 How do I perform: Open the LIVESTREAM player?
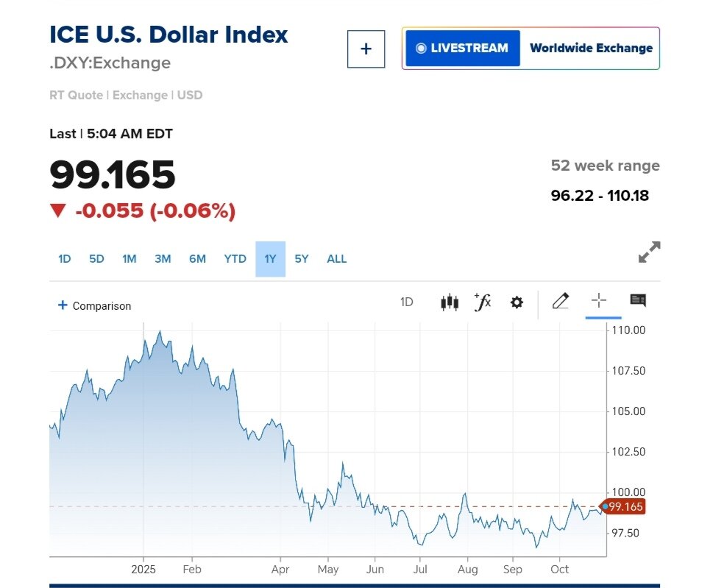pos(462,49)
